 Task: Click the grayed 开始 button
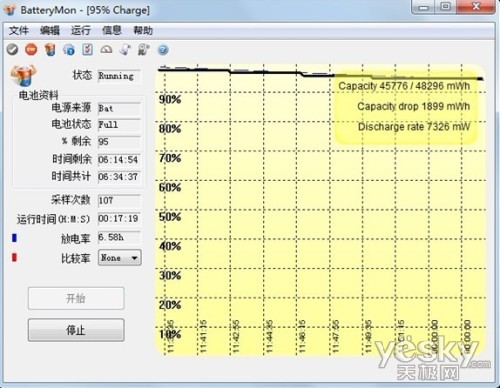76,298
